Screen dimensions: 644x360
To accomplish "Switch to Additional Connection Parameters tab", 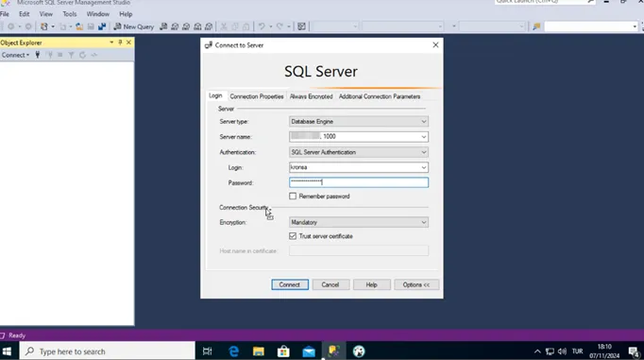I will click(x=380, y=96).
